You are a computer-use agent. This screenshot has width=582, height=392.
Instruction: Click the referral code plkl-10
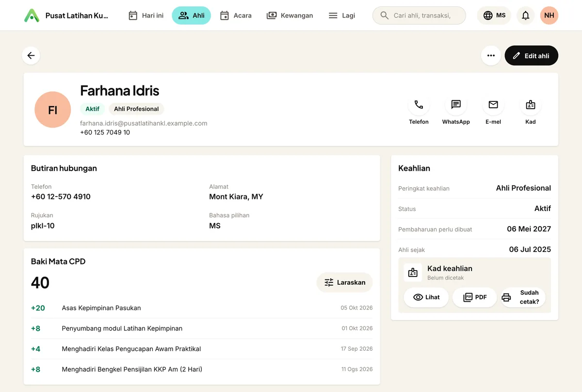tap(43, 226)
